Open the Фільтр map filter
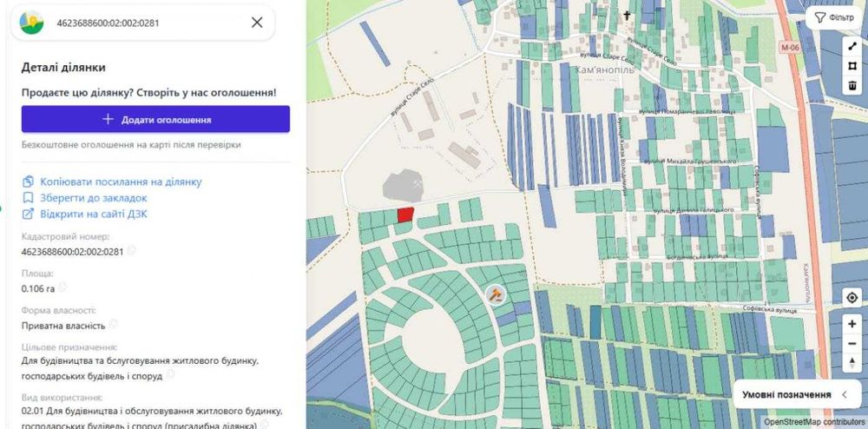Screen dimensions: 868x429 click(835, 17)
